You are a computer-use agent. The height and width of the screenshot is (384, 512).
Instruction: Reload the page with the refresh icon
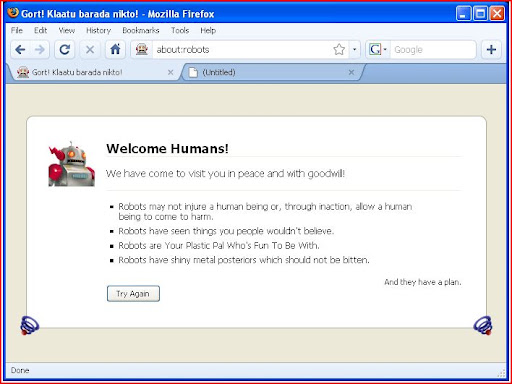pos(64,50)
